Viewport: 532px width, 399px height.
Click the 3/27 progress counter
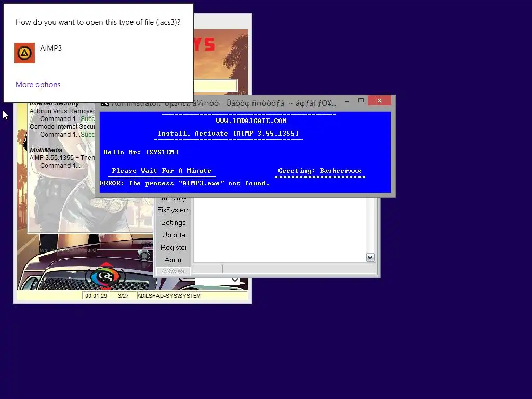(123, 296)
